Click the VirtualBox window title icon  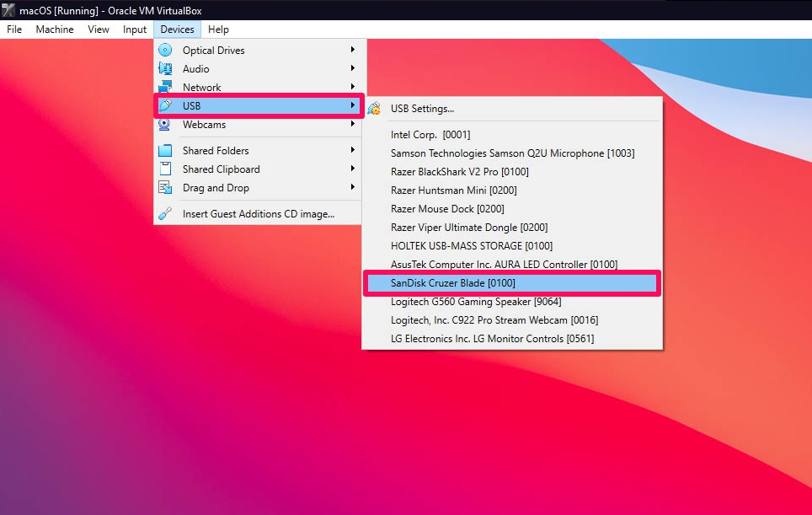8,10
